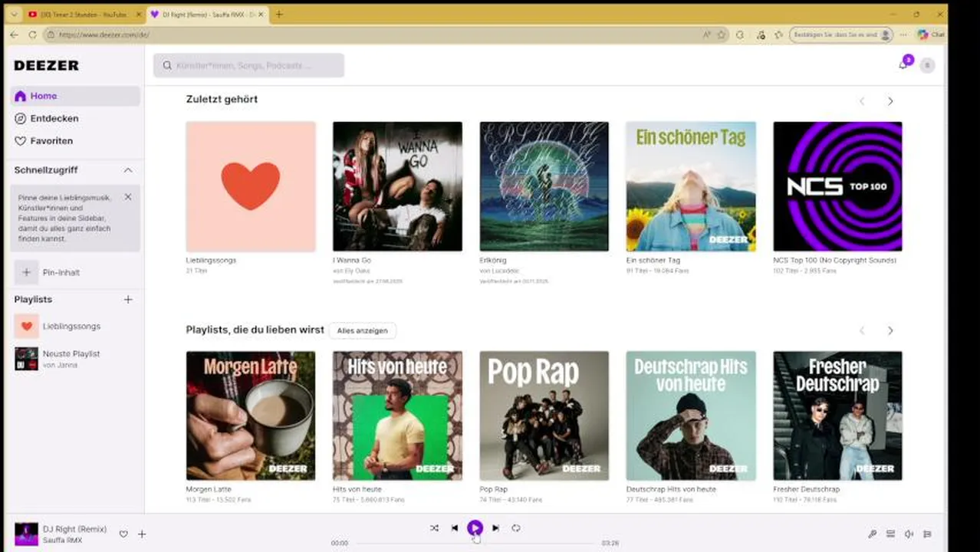The height and width of the screenshot is (552, 980).
Task: Click the Alles anzeigen button
Action: pos(363,330)
